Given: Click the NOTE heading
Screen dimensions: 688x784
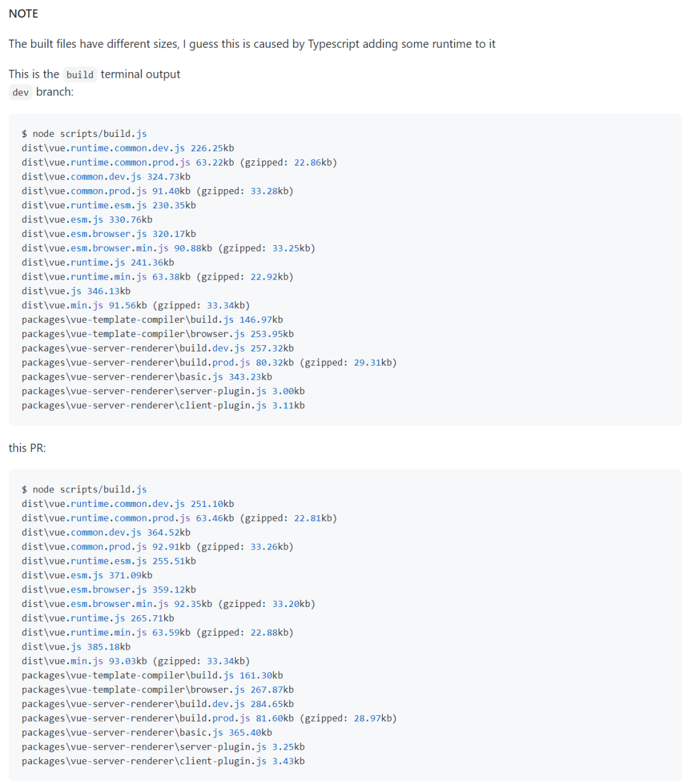Looking at the screenshot, I should tap(24, 13).
